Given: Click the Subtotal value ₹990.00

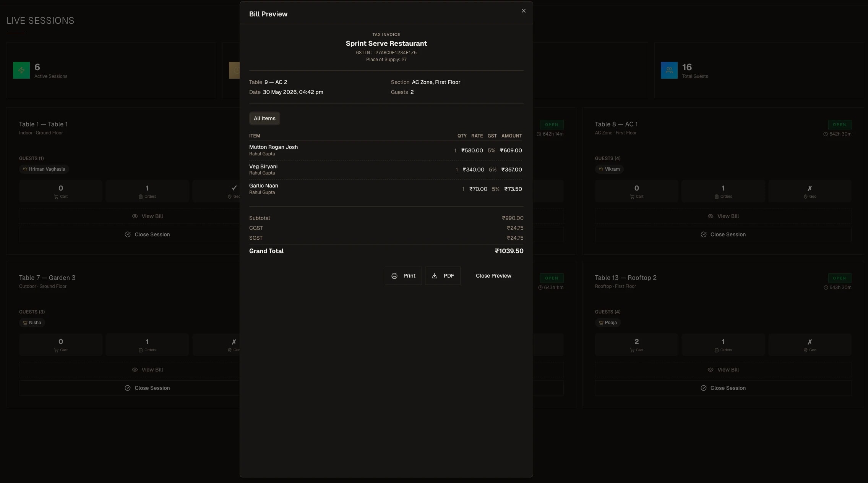Looking at the screenshot, I should (x=513, y=218).
